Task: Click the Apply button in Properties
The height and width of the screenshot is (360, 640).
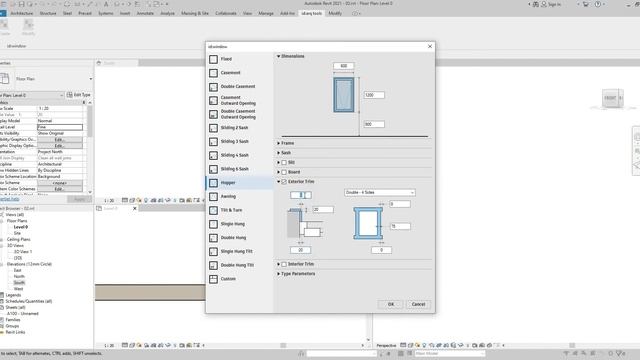Action: click(x=79, y=199)
